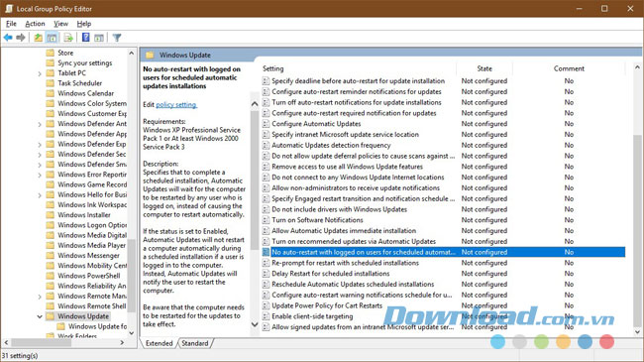Open the Action menu

(x=35, y=24)
